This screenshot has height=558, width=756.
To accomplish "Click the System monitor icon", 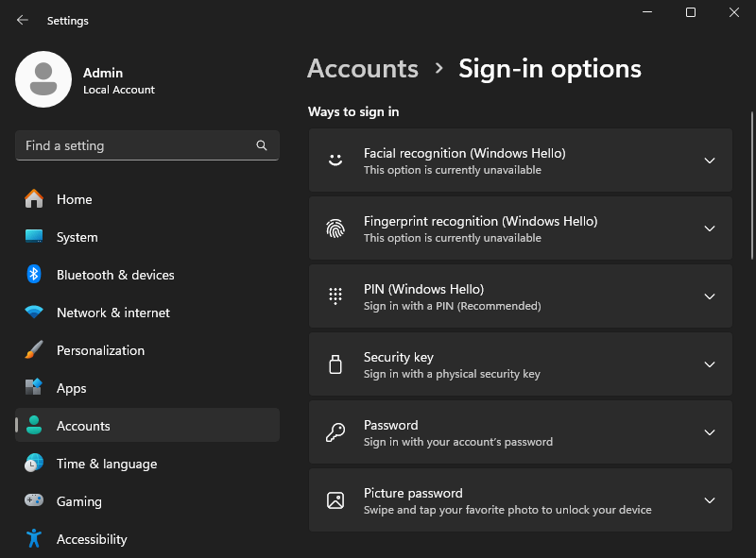I will click(34, 237).
